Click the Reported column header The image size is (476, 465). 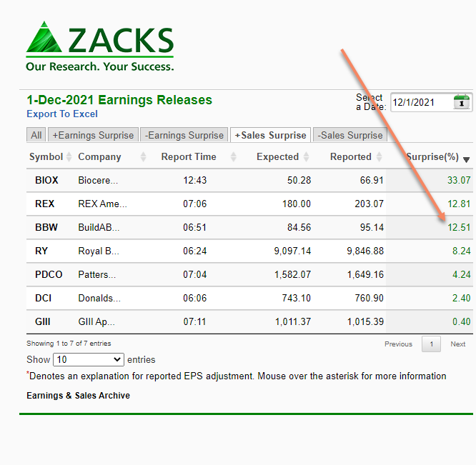pos(351,157)
